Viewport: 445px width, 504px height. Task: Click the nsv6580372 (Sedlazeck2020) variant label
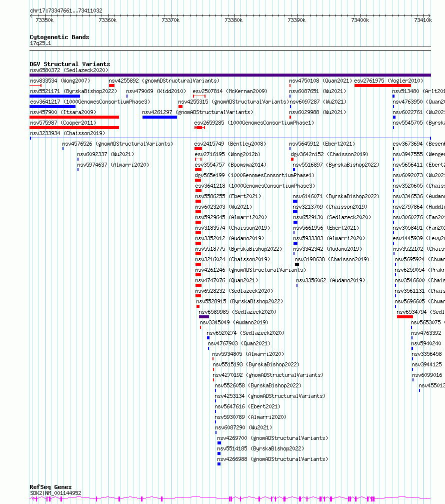click(x=68, y=70)
